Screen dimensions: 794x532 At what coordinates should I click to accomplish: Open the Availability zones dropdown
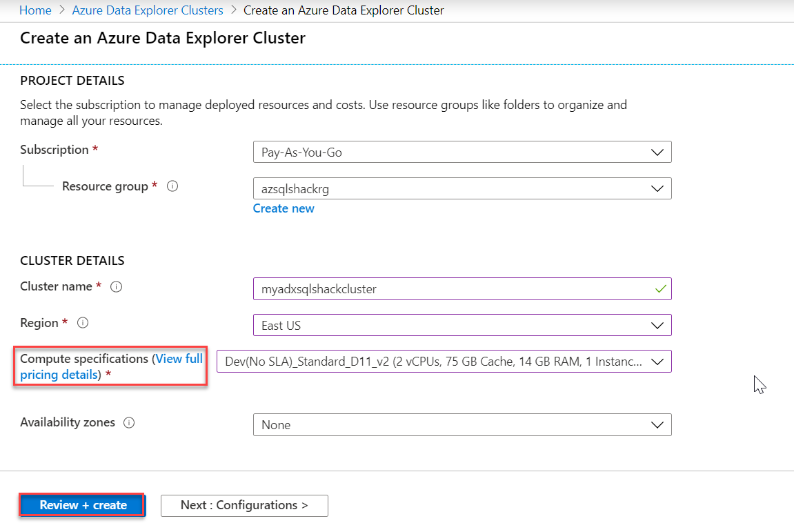[x=461, y=425]
